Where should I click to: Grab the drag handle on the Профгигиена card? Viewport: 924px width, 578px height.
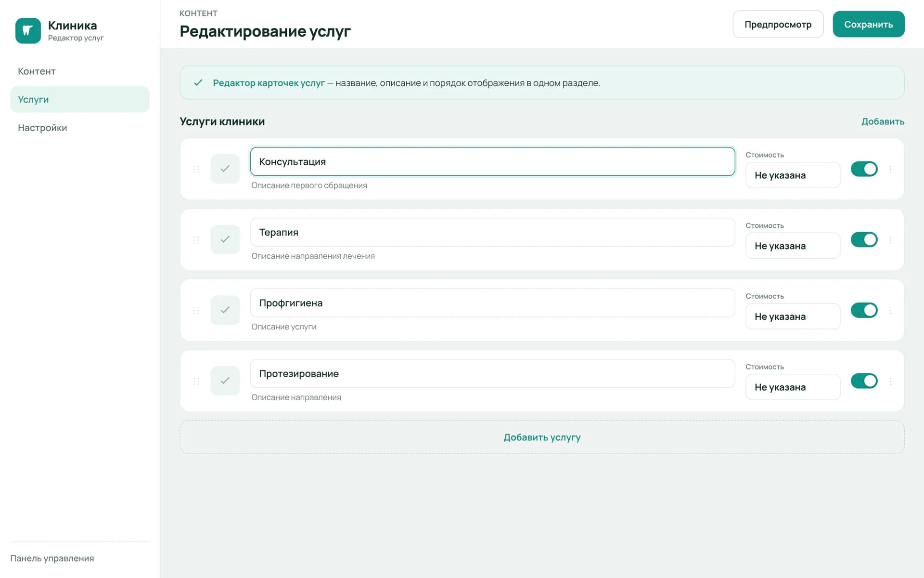click(x=196, y=311)
